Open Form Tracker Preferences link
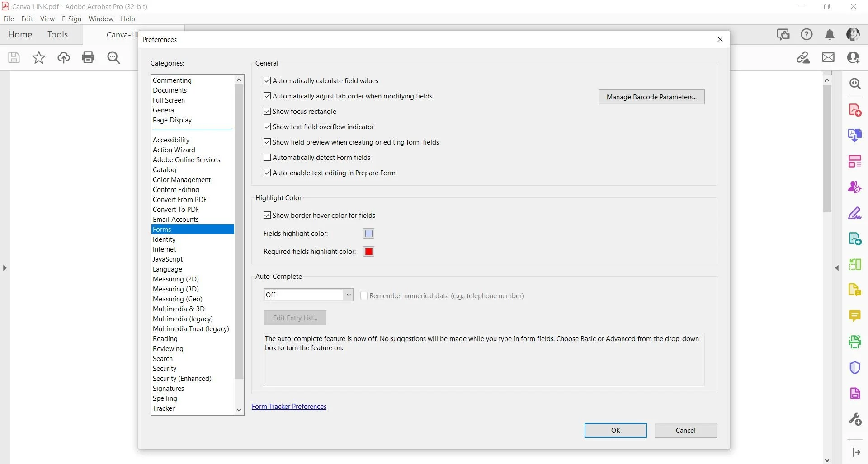 tap(289, 406)
